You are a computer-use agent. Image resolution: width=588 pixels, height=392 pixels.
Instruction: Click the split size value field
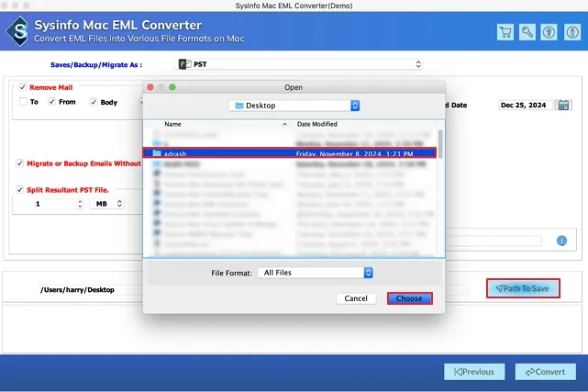55,204
